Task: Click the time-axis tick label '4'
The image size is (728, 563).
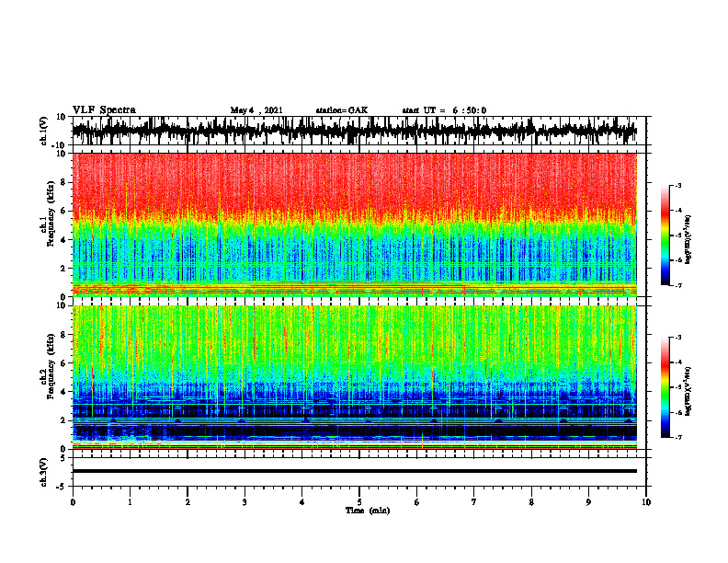Action: click(x=302, y=502)
